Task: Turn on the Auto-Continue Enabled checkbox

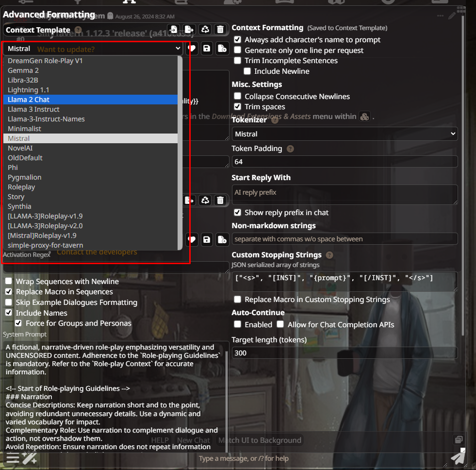Action: [237, 324]
